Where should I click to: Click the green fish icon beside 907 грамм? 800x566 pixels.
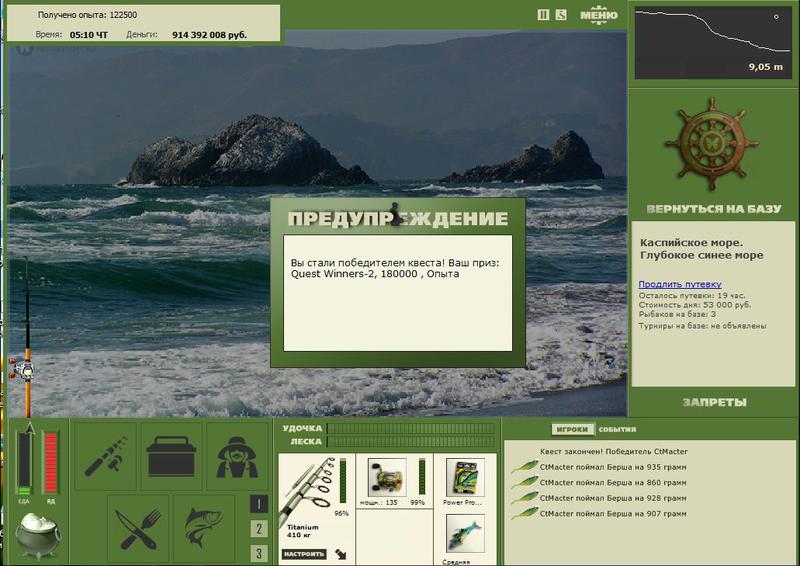click(524, 513)
